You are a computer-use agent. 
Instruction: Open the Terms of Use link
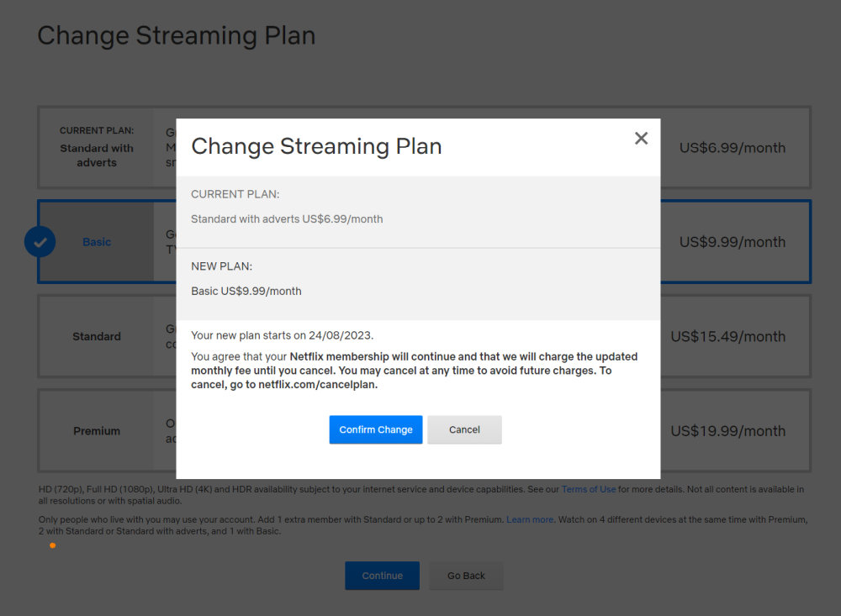(589, 489)
